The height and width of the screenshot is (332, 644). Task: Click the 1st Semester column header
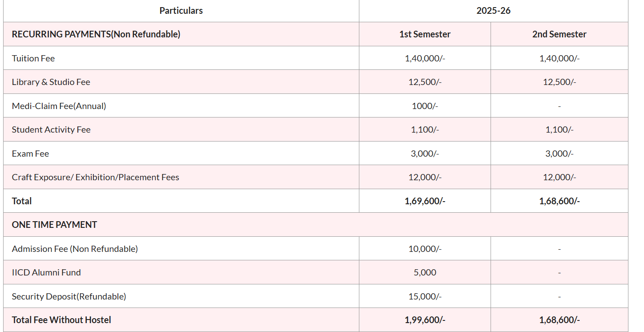[425, 34]
